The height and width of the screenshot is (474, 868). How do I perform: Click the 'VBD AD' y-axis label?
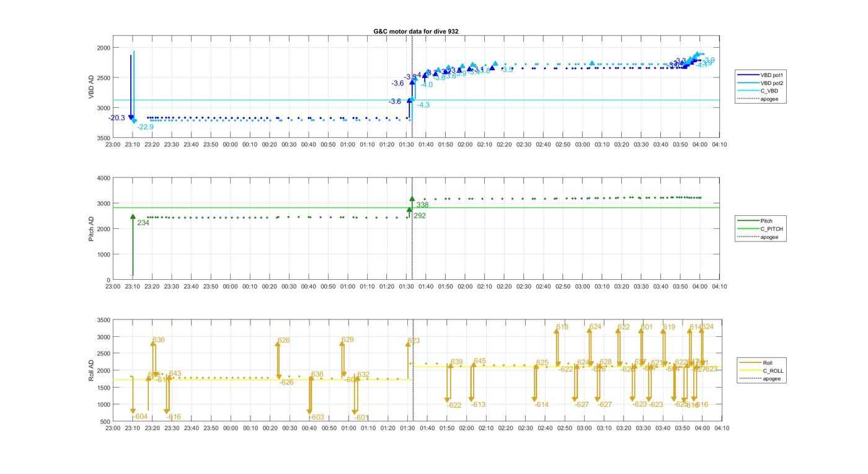[x=92, y=87]
